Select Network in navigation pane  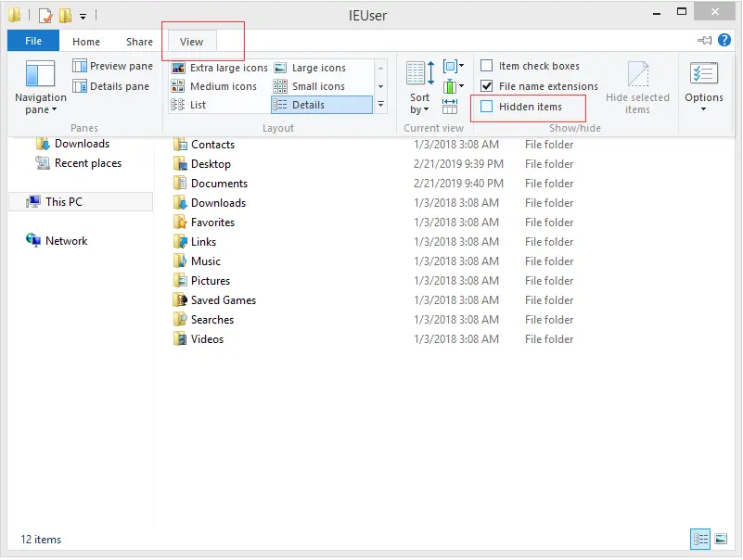[57, 241]
